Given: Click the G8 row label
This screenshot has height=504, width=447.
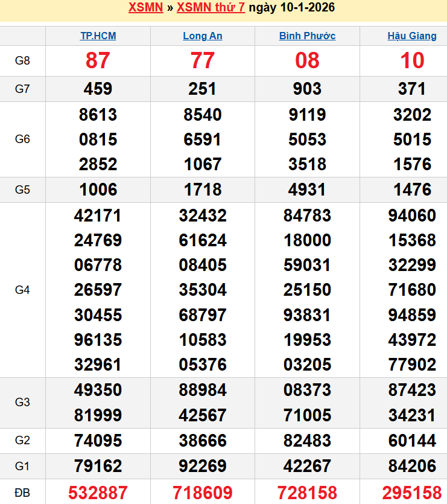Looking at the screenshot, I should tap(22, 60).
